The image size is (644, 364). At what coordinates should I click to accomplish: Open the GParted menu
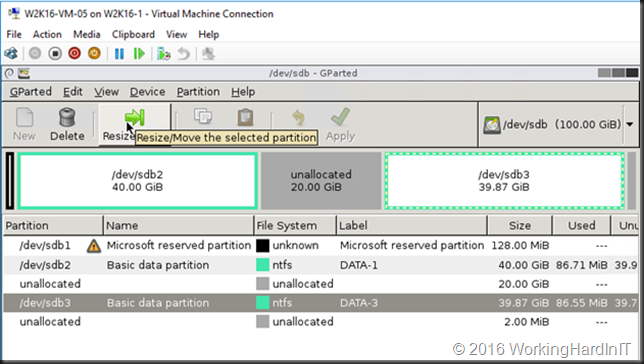pos(31,92)
